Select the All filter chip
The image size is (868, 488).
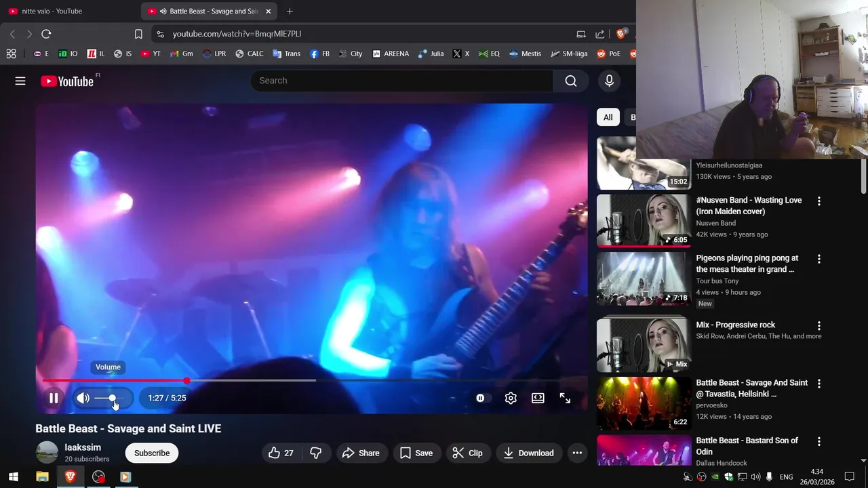pos(608,117)
